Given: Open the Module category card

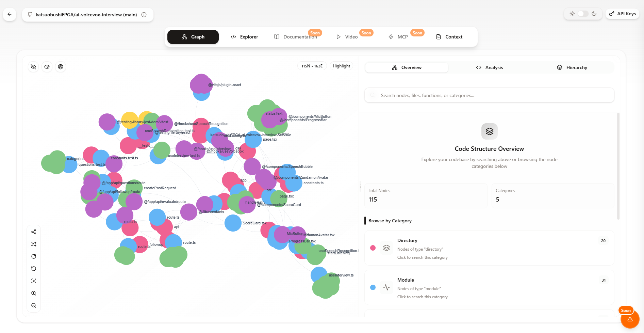Looking at the screenshot, I should (x=489, y=288).
